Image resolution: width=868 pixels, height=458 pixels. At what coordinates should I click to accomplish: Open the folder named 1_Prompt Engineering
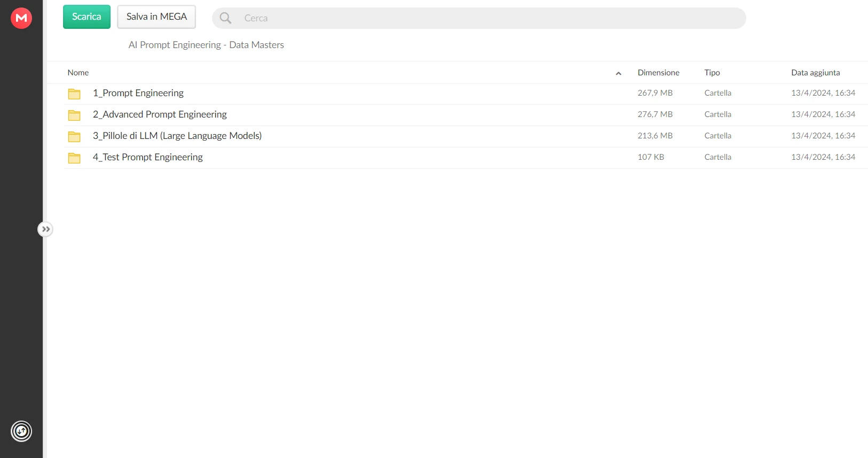(x=138, y=93)
